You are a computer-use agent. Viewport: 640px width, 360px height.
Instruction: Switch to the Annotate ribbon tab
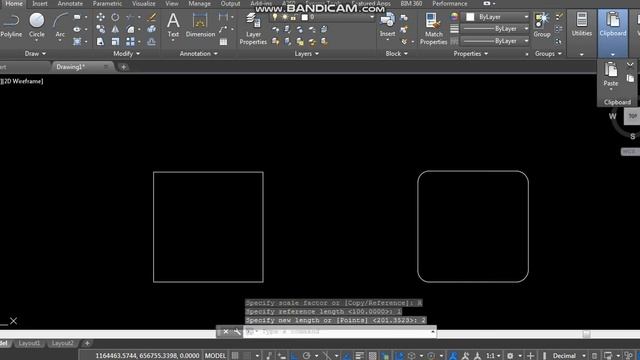70,4
